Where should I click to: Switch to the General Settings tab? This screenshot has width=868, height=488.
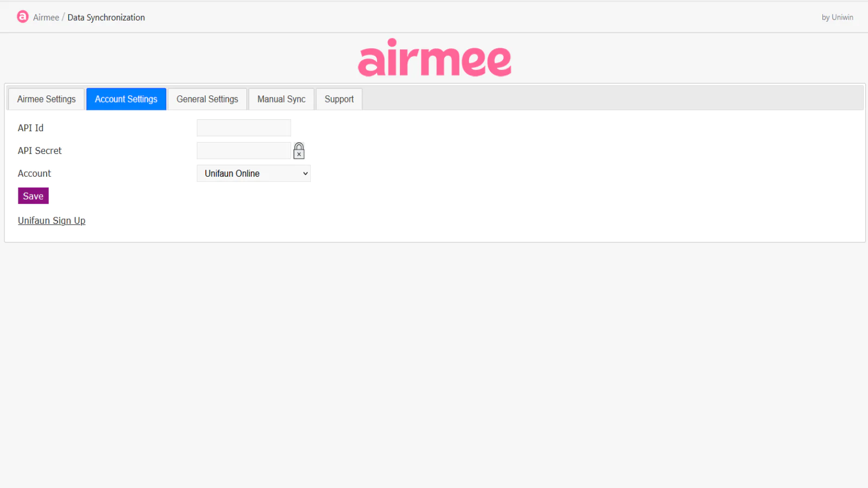tap(207, 99)
